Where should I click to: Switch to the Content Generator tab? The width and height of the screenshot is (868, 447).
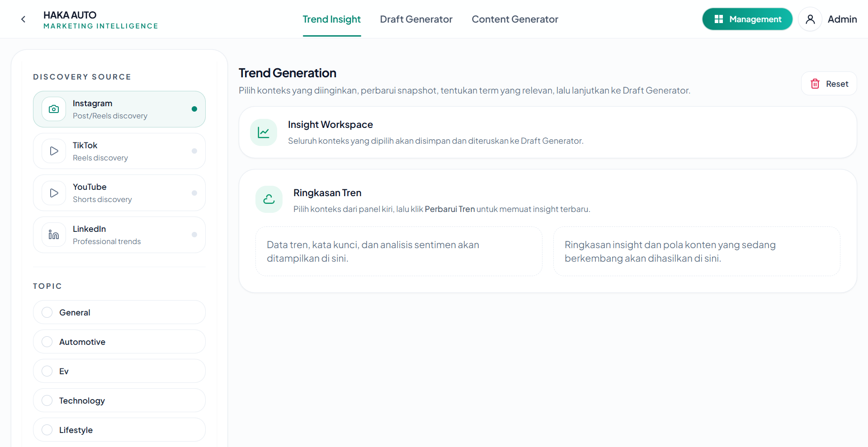[515, 19]
